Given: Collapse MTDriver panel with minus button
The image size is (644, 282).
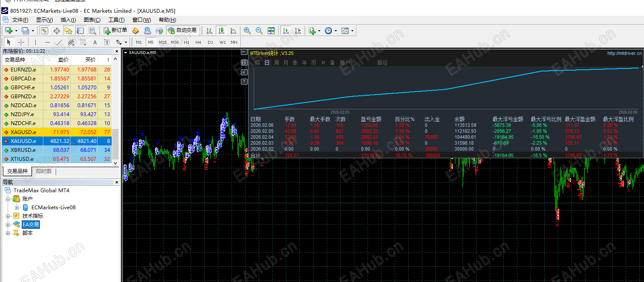Looking at the screenshot, I should coord(244,52).
